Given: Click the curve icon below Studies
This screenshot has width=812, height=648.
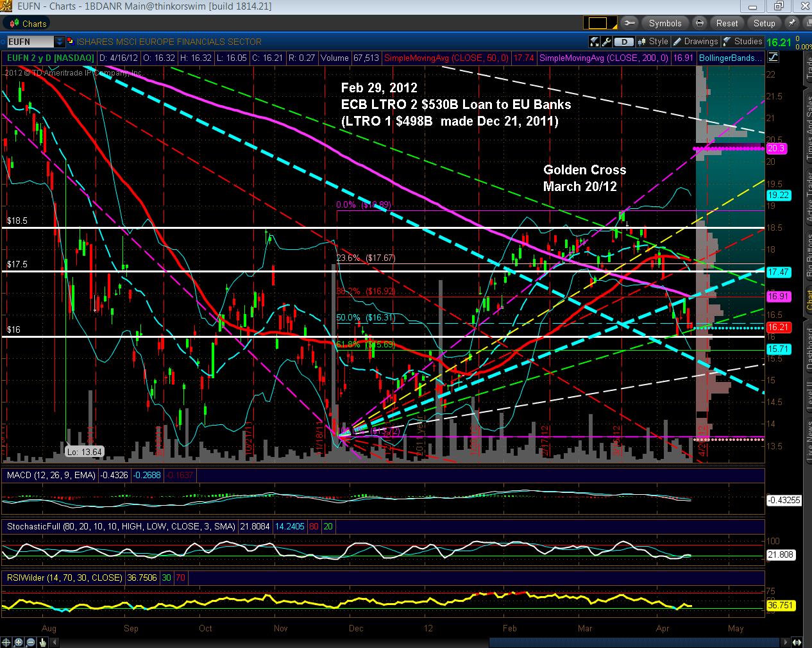Looking at the screenshot, I should pyautogui.click(x=772, y=57).
